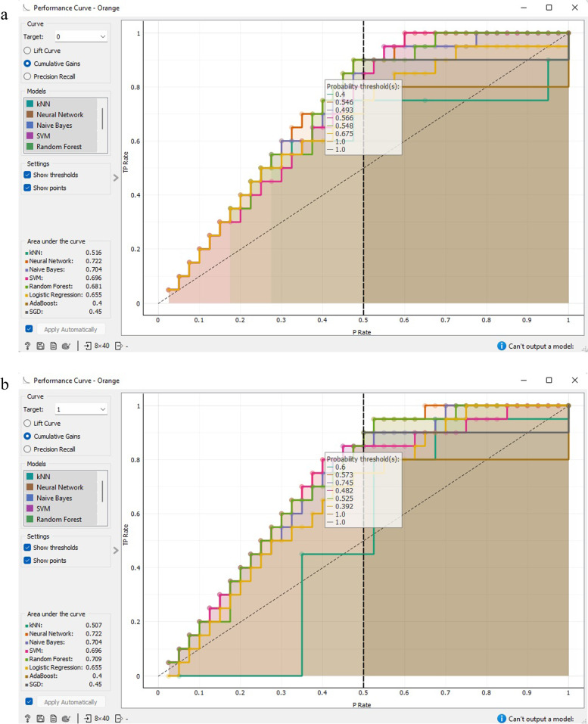Collapse control panel arrow in top window

(x=116, y=177)
